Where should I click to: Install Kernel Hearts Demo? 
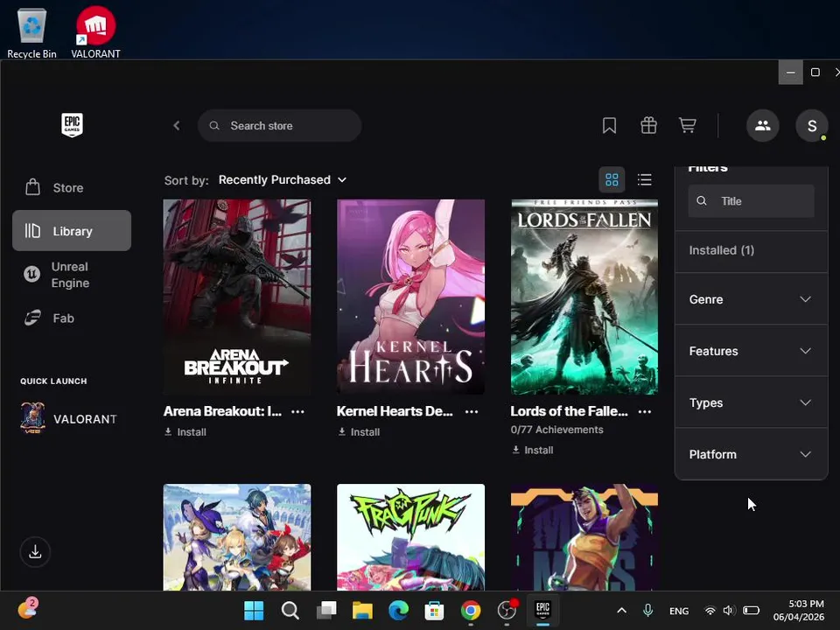[359, 431]
